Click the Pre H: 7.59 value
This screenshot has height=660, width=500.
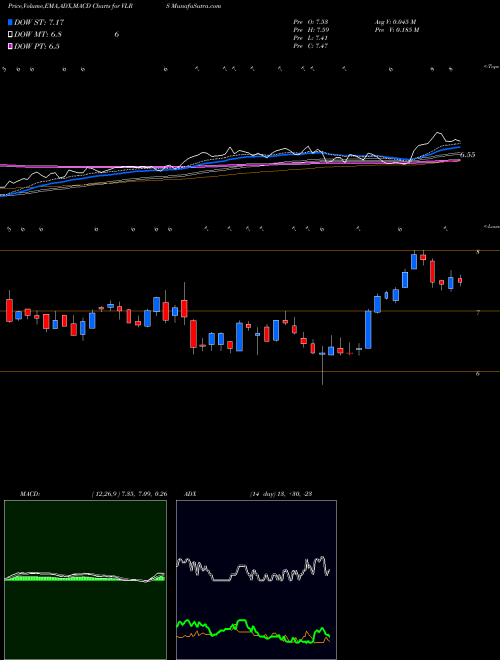311,30
